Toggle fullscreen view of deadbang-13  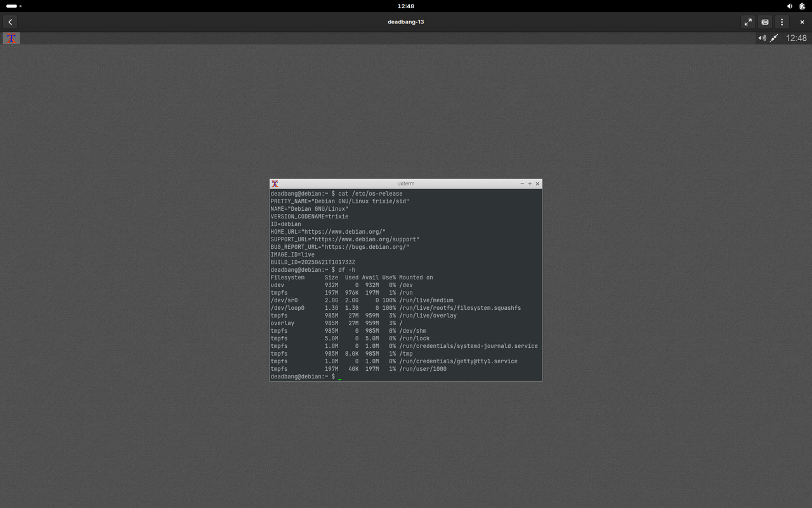pyautogui.click(x=748, y=22)
